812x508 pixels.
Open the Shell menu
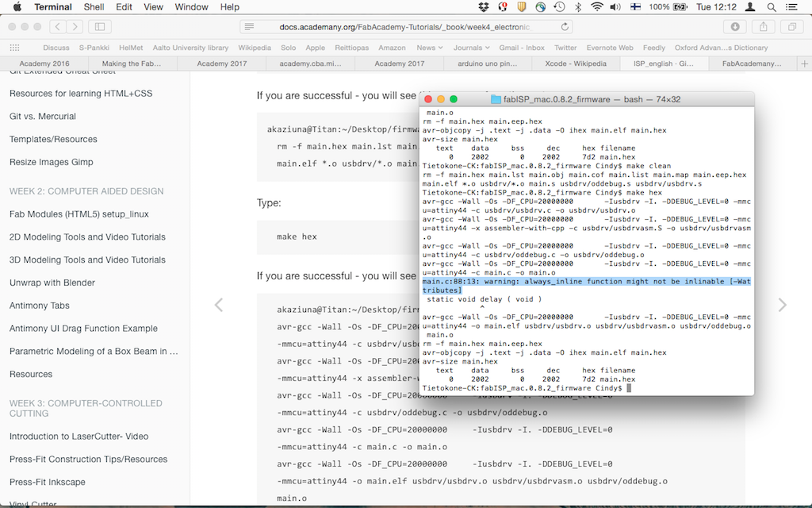(94, 6)
